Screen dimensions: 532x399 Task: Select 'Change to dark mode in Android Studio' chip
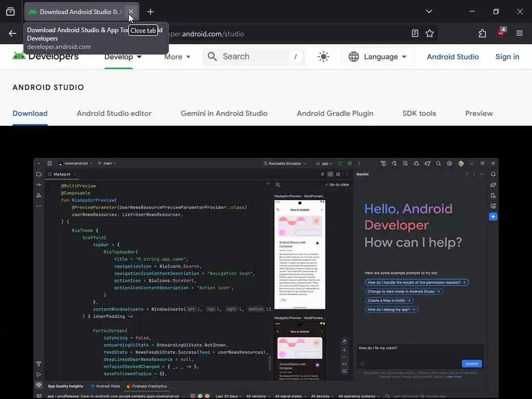click(x=404, y=291)
